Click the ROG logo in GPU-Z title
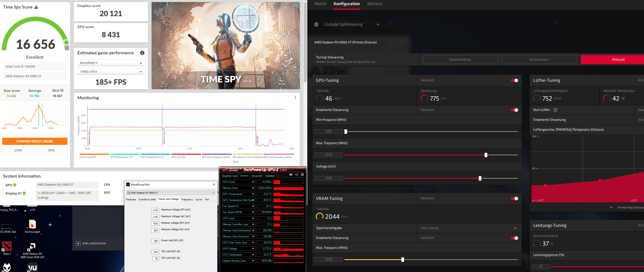644x272 pixels. tap(225, 170)
